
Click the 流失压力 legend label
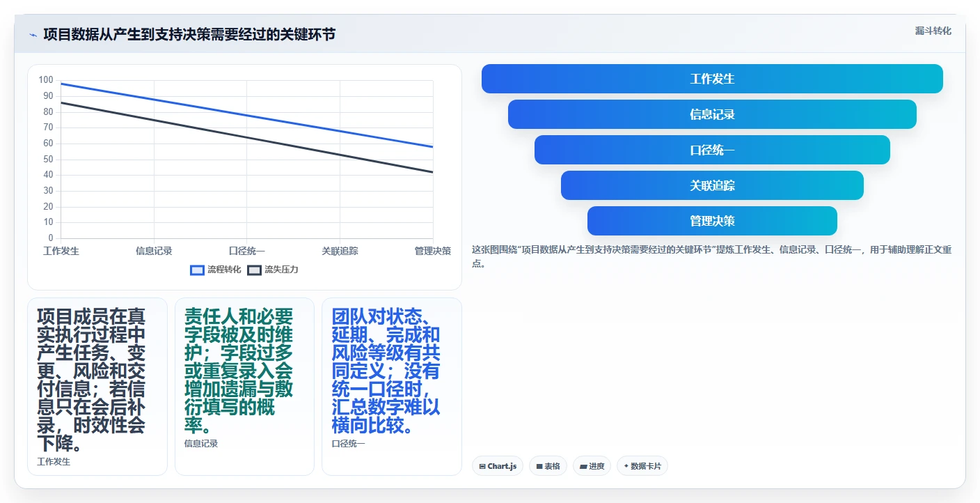click(281, 270)
